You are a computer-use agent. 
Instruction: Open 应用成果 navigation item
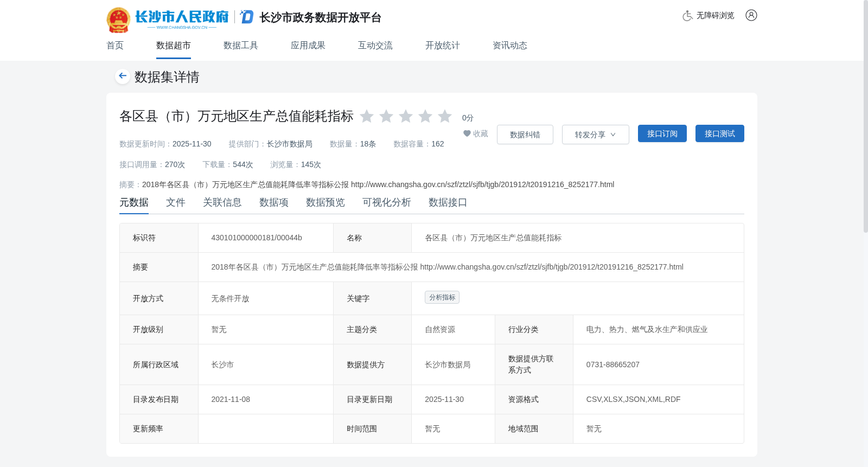(x=308, y=46)
